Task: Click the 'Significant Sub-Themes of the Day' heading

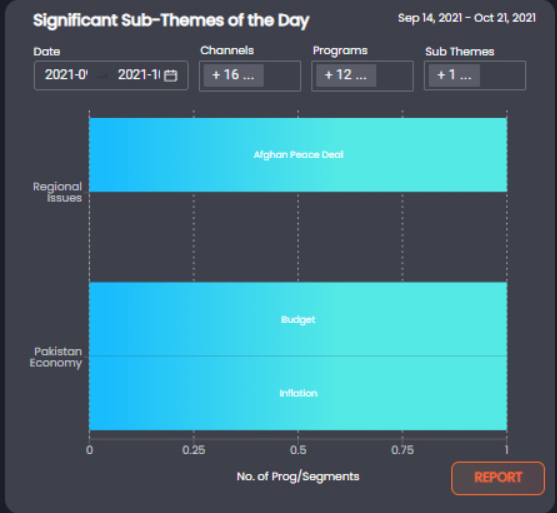Action: (x=171, y=21)
